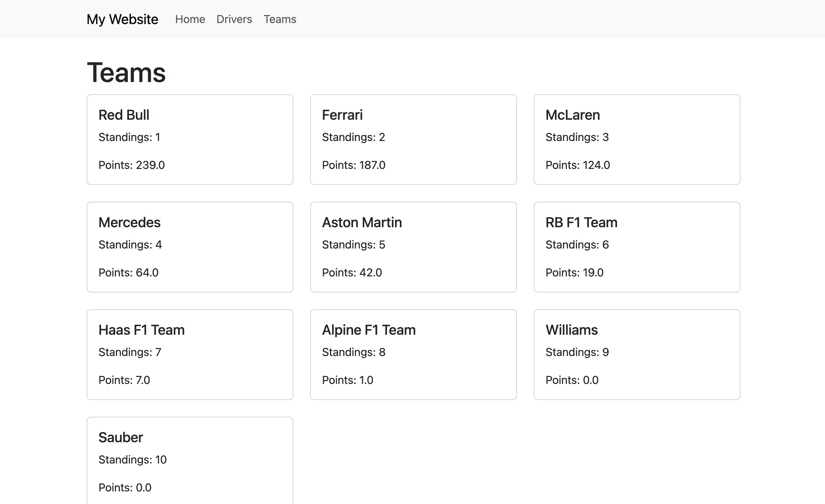Select the Ferrari card title
The height and width of the screenshot is (504, 825).
[342, 115]
